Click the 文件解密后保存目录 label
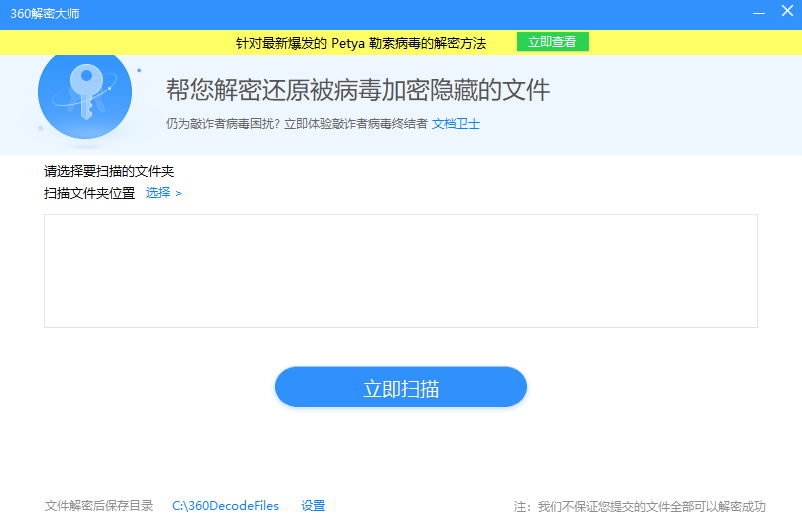Viewport: 802px width, 526px height. pos(99,506)
